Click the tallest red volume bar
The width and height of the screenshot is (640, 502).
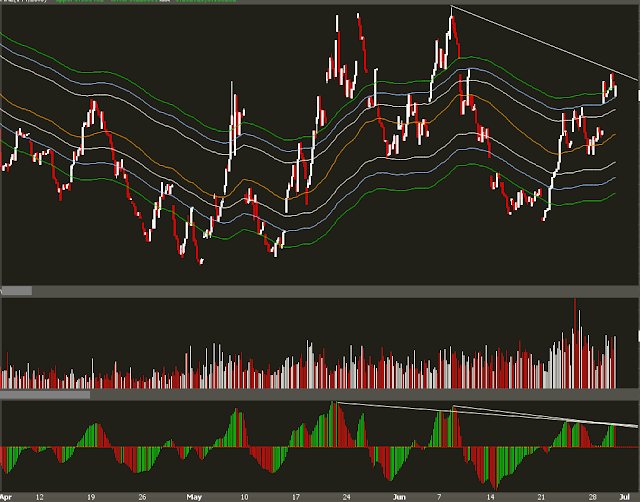click(x=575, y=343)
